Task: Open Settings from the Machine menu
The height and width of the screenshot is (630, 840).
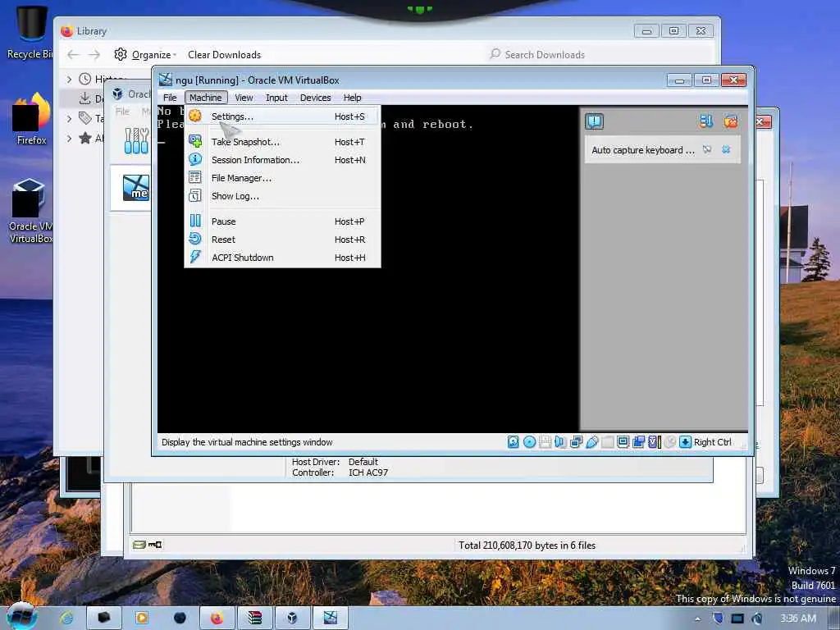Action: coord(282,116)
